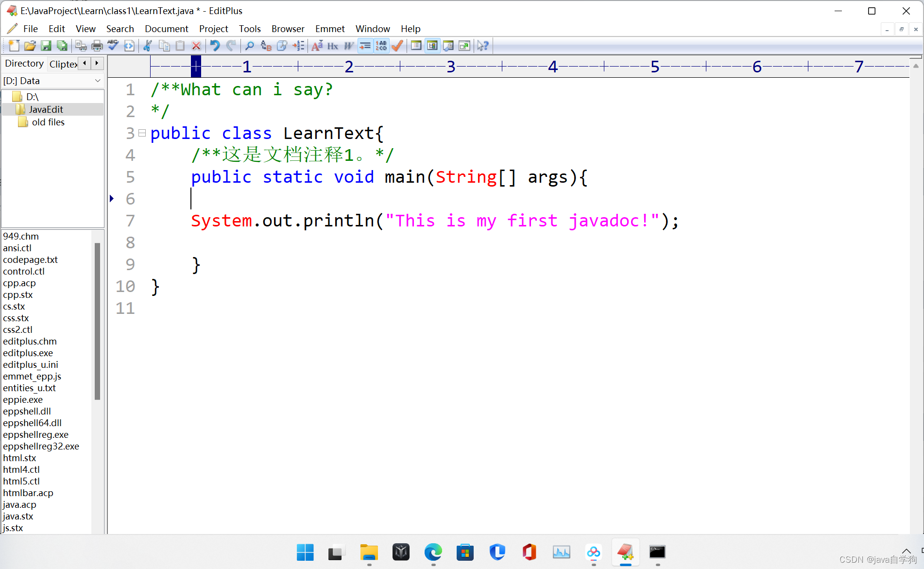This screenshot has width=924, height=569.
Task: Open Microsoft Edge from taskbar
Action: coord(433,552)
